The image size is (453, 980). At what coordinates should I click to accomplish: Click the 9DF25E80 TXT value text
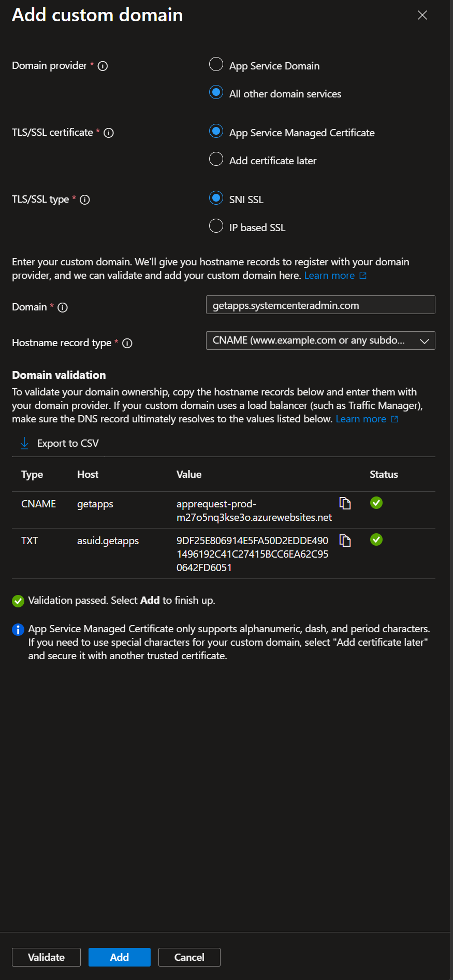click(253, 554)
